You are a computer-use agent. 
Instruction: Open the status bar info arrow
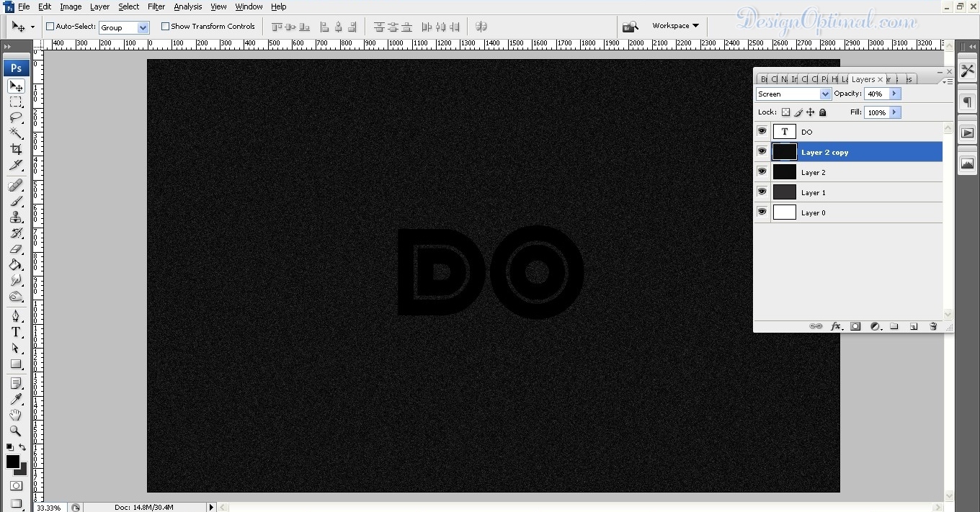211,507
